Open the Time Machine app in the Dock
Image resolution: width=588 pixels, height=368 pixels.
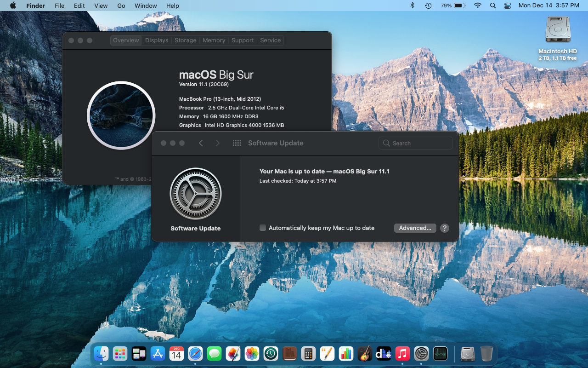271,353
